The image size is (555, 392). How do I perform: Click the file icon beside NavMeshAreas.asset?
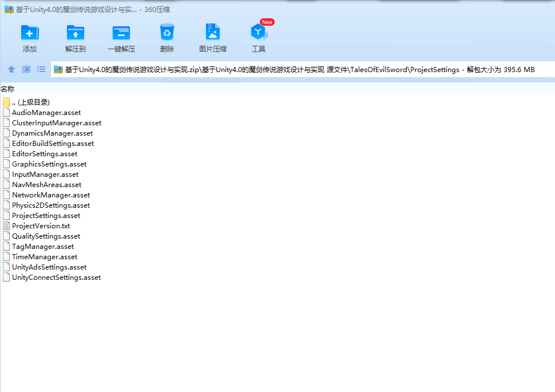coord(6,184)
